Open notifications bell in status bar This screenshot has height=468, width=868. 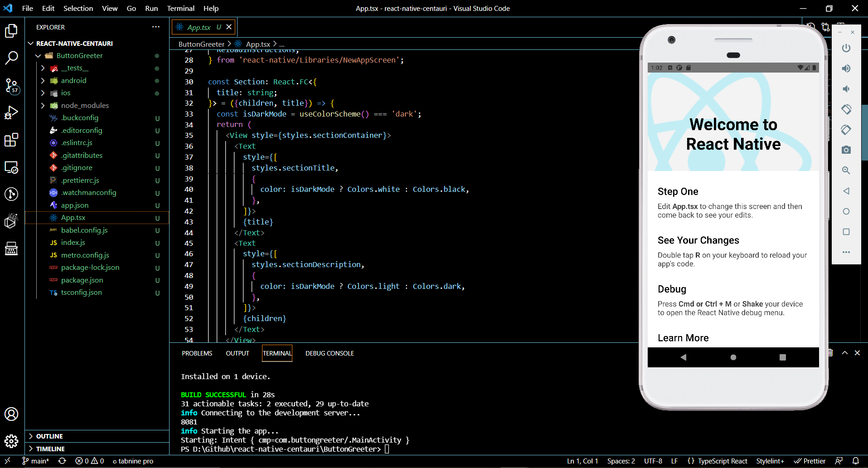(856, 461)
